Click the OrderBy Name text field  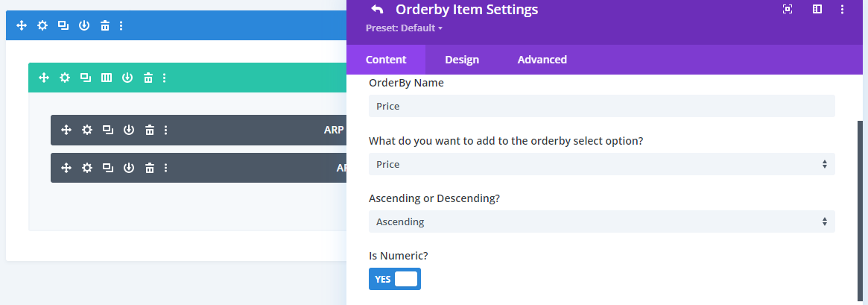601,106
